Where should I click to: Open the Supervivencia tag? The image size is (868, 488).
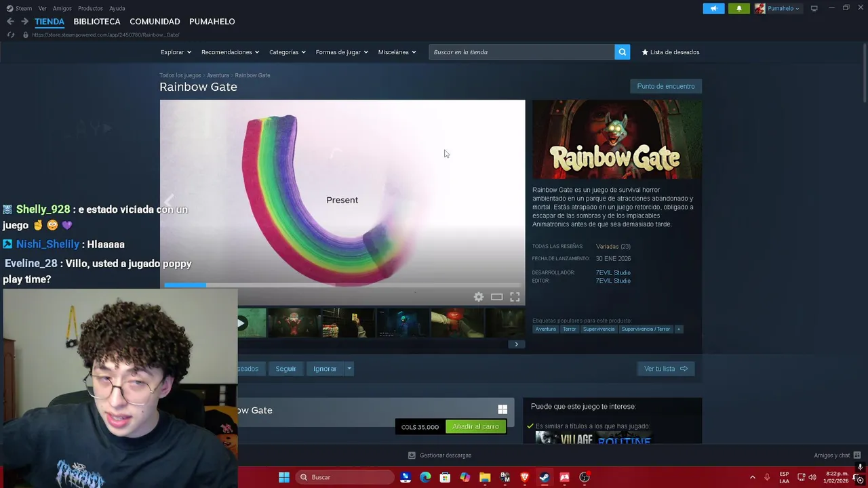[x=598, y=329]
